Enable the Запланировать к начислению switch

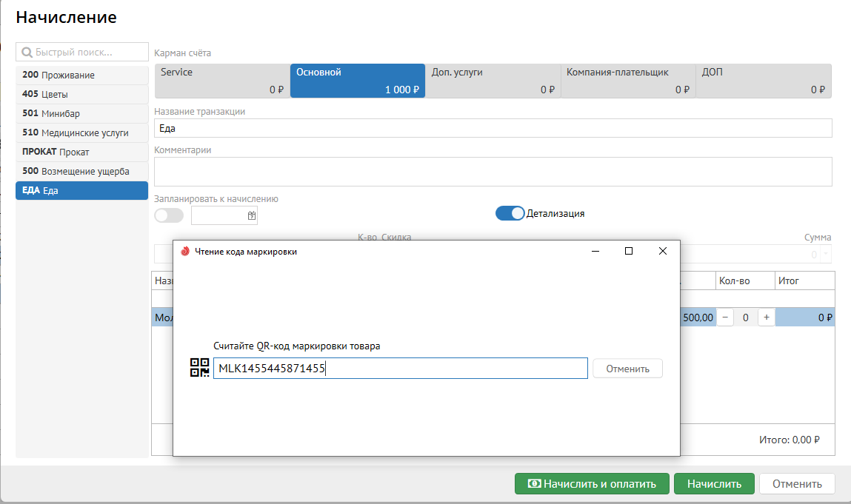click(x=169, y=215)
